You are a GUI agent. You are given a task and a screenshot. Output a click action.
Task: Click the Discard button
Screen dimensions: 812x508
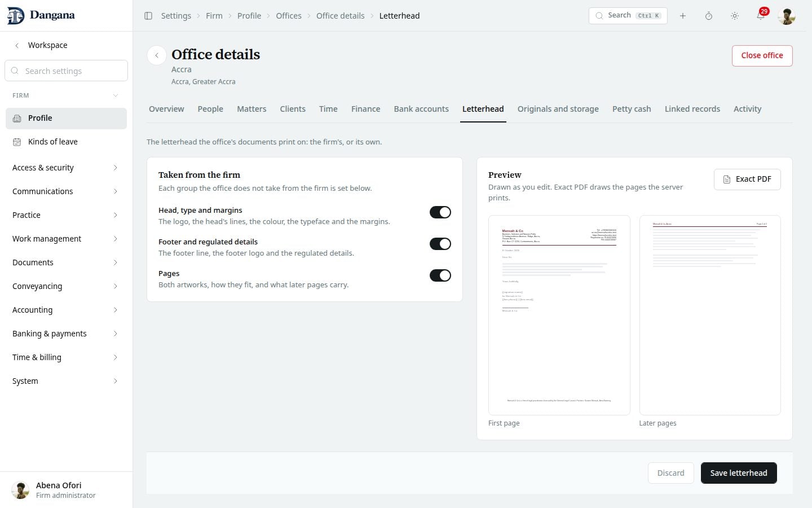pos(671,473)
